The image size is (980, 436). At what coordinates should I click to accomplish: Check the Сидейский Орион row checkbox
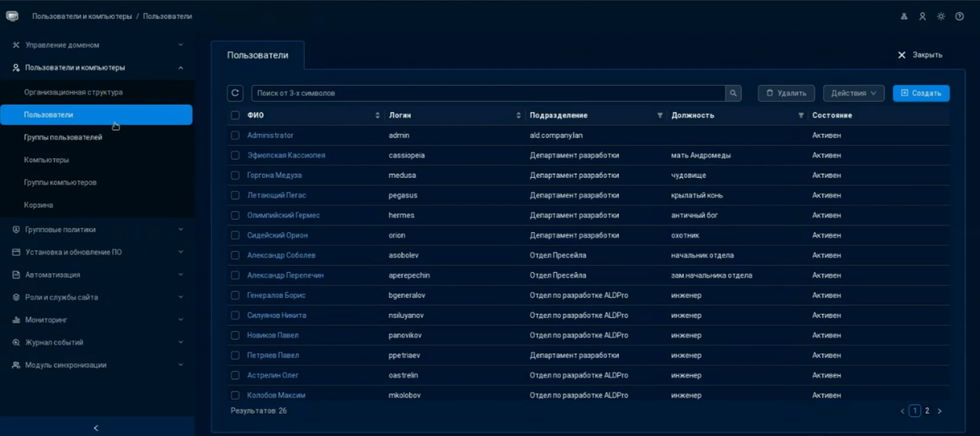235,235
